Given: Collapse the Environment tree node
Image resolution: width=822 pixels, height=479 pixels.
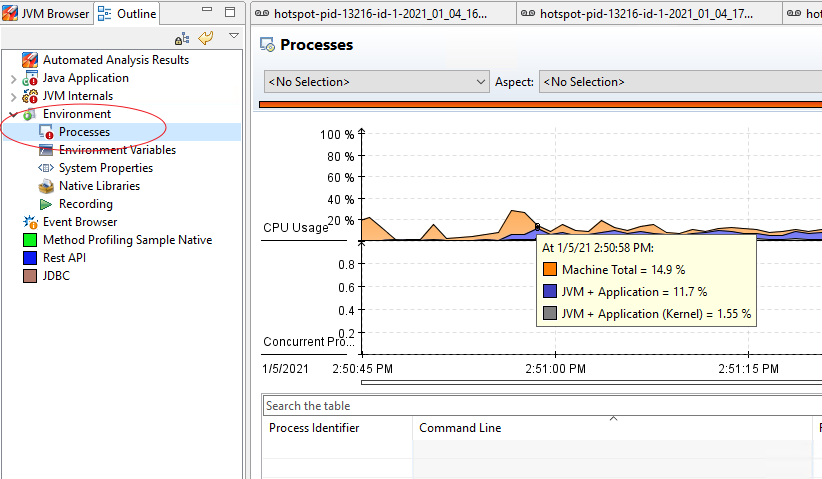Looking at the screenshot, I should (13, 114).
